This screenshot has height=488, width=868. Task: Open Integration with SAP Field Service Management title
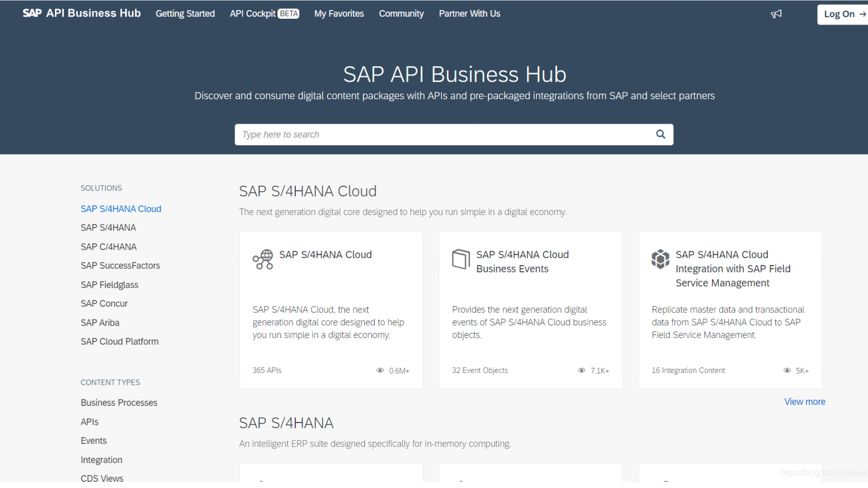click(x=733, y=269)
